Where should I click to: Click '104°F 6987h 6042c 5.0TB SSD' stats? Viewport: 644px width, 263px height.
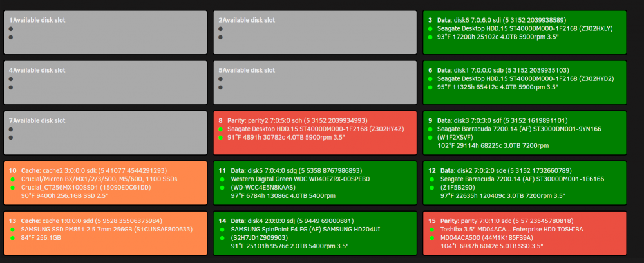pos(491,246)
